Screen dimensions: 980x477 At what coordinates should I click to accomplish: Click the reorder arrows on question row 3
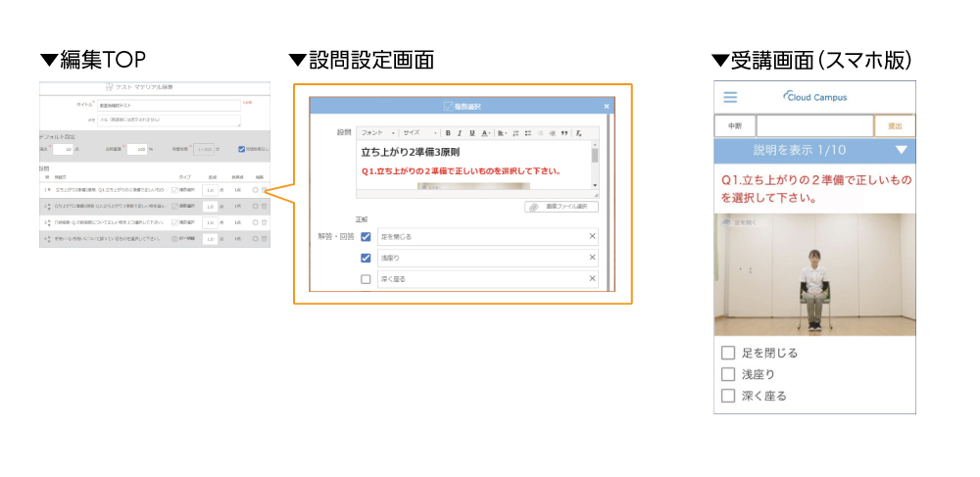pos(49,222)
